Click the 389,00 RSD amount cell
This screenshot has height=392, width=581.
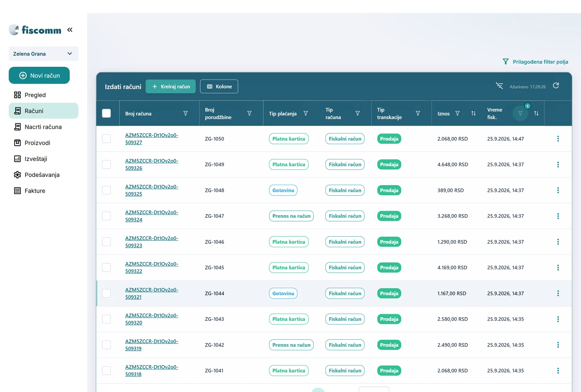pos(451,190)
